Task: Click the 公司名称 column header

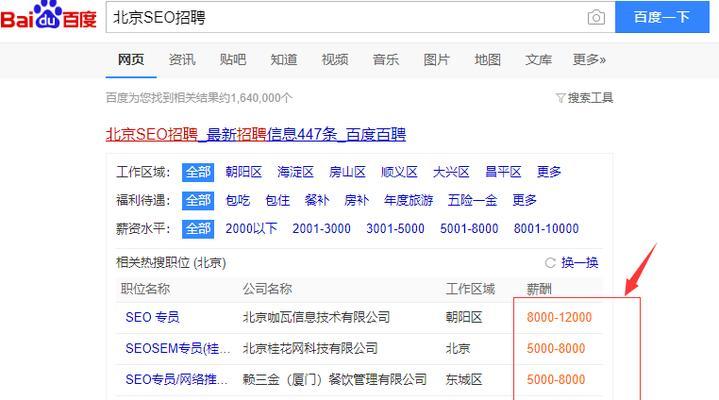Action: [x=267, y=289]
